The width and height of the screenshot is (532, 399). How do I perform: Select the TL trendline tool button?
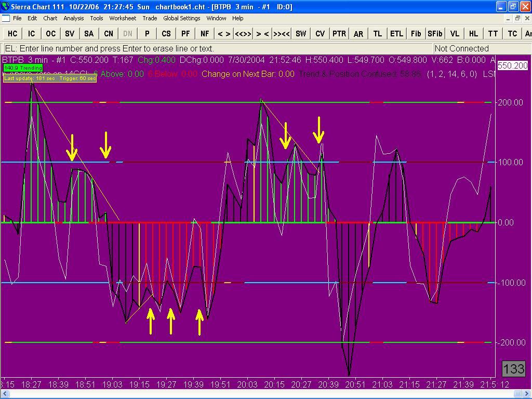pos(377,33)
